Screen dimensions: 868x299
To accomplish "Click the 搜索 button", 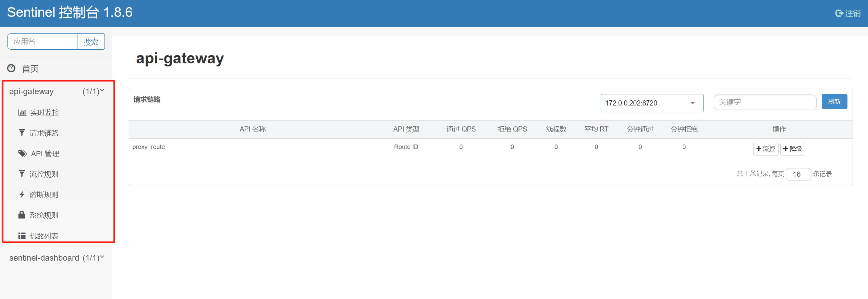I will coord(91,41).
